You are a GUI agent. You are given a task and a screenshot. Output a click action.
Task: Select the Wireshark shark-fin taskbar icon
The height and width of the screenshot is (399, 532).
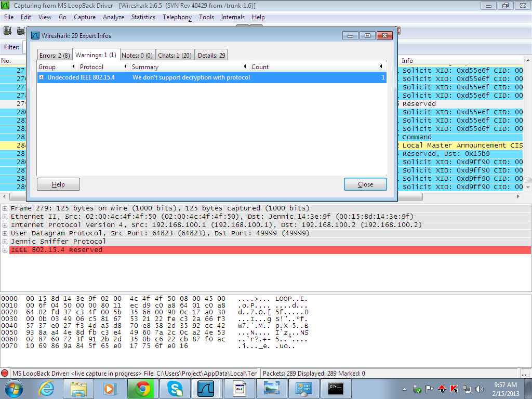pyautogui.click(x=207, y=389)
